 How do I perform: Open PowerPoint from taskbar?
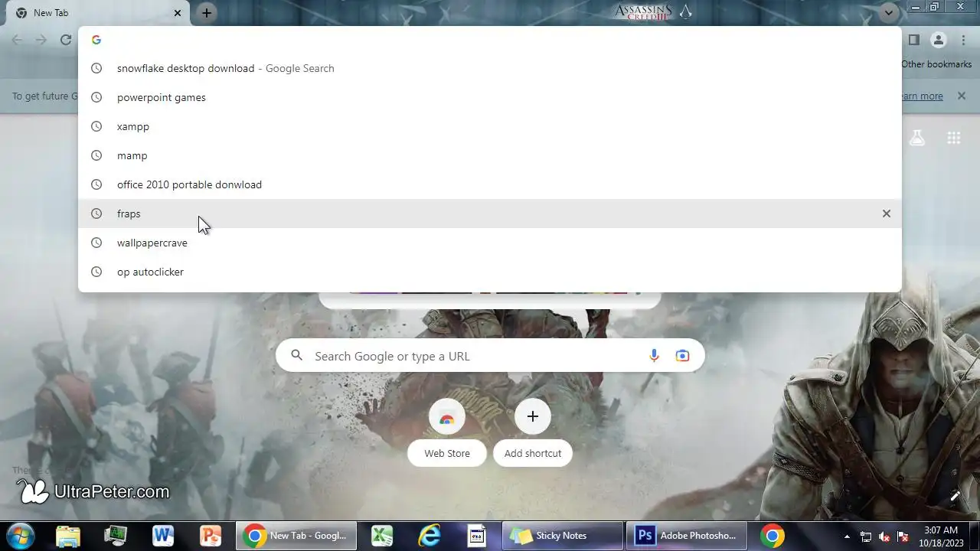point(211,536)
